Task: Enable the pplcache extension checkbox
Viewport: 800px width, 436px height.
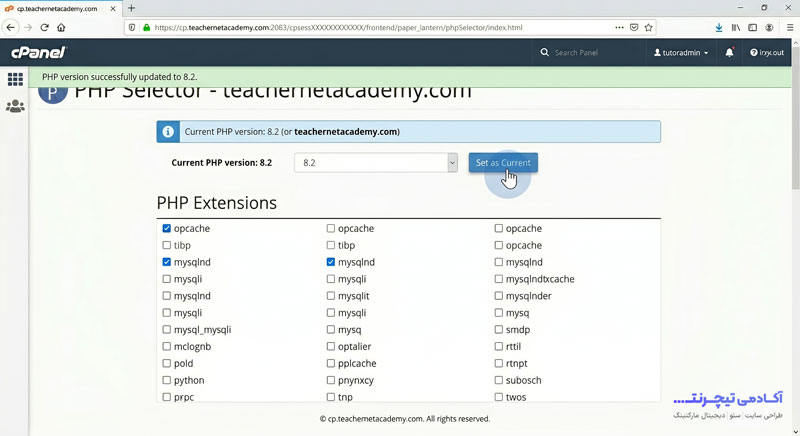Action: point(331,363)
